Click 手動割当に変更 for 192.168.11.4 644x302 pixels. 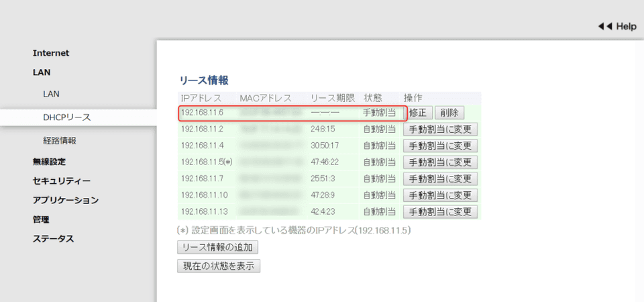point(440,146)
